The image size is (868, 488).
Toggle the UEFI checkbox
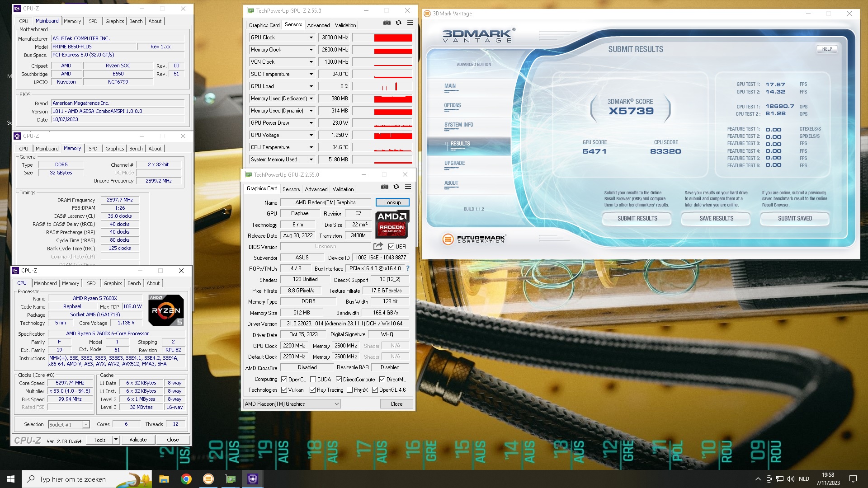[392, 246]
